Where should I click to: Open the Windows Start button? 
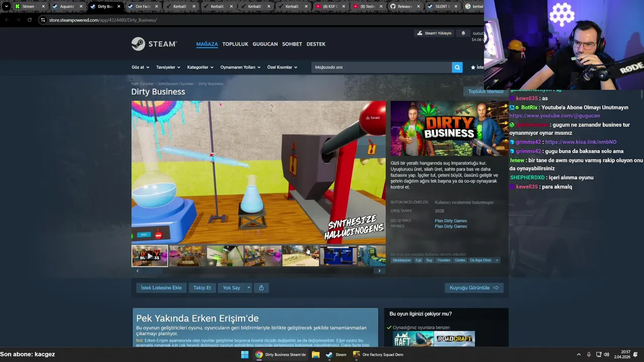click(x=245, y=354)
